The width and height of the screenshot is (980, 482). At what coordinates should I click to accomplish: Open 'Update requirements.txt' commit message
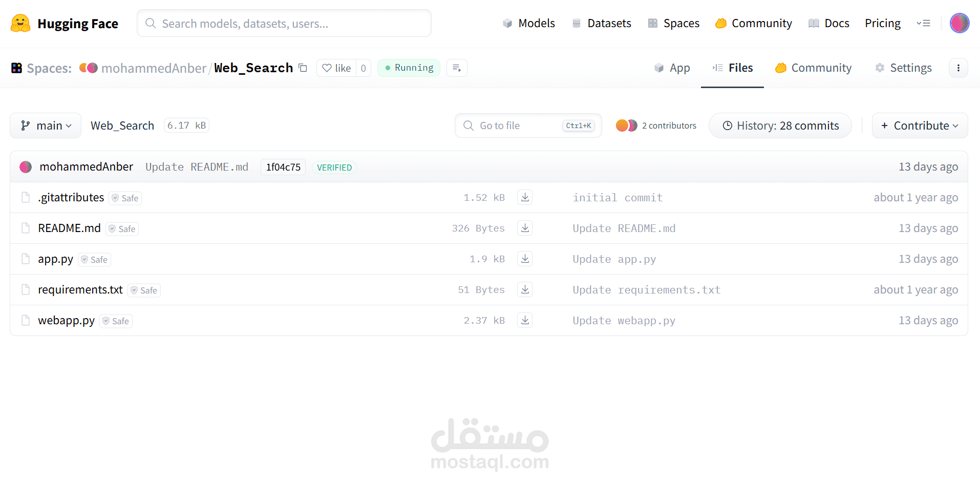pyautogui.click(x=647, y=290)
